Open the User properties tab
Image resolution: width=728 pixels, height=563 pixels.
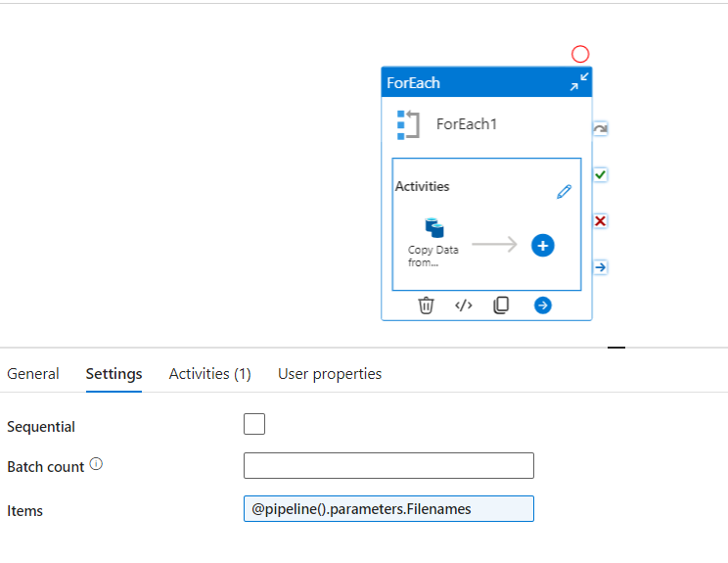(330, 374)
